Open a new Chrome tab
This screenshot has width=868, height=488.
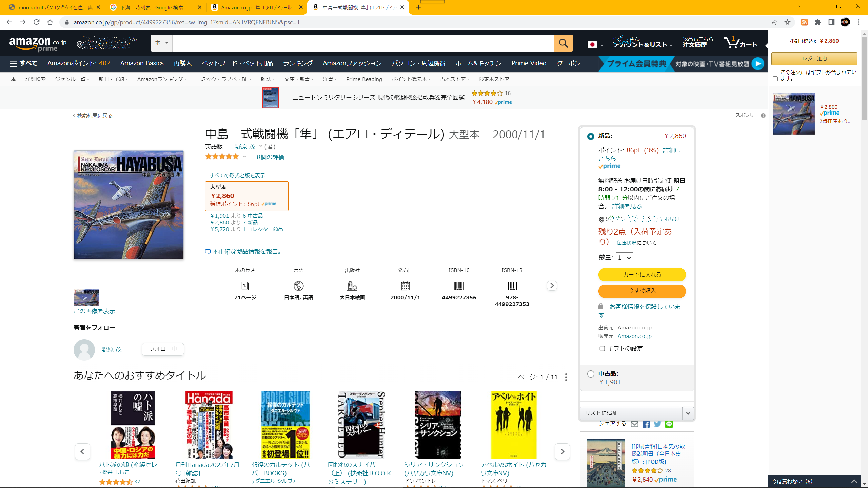(418, 7)
